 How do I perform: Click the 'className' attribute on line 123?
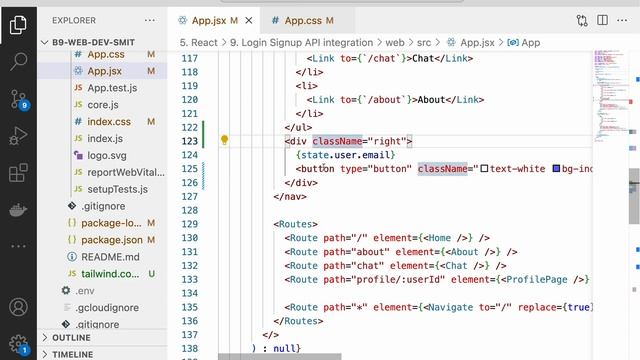(x=337, y=141)
